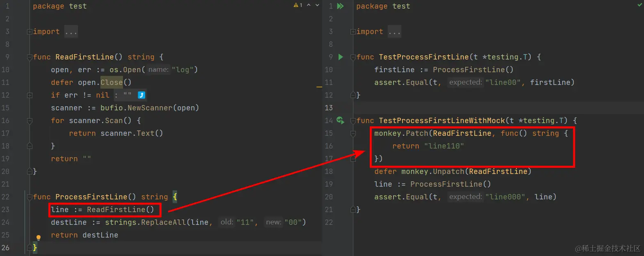Click ProcessFirstLine() call on right line 10
Image resolution: width=644 pixels, height=256 pixels.
[473, 70]
